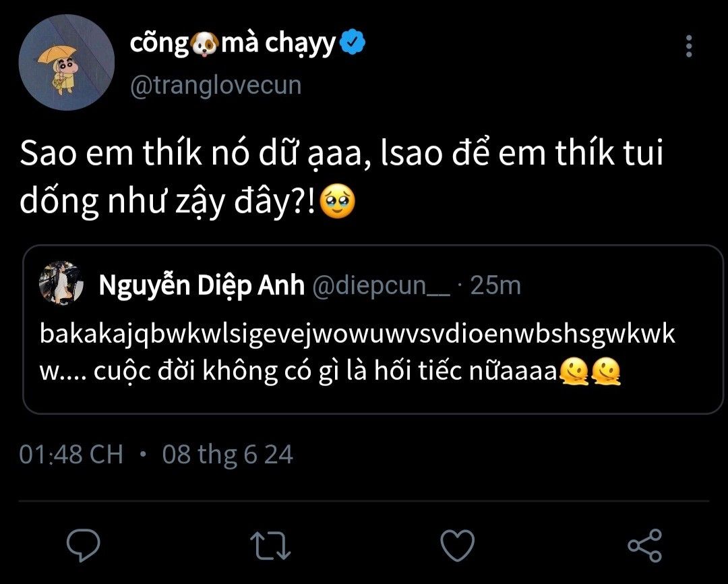The image size is (728, 584).
Task: Click the quoted tweet's 25m timestamp
Action: tap(495, 286)
